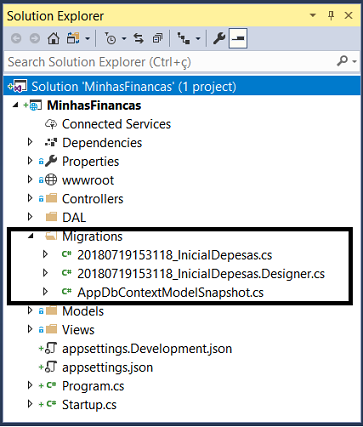Screen dimensions: 363x427
Task: Open the Solution Explorer window options dropdown
Action: tap(313, 16)
